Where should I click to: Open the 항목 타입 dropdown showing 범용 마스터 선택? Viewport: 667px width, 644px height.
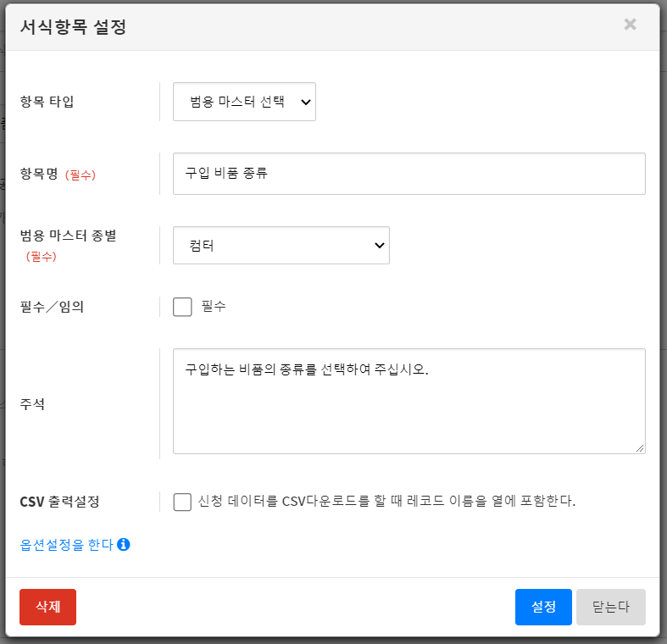[244, 102]
